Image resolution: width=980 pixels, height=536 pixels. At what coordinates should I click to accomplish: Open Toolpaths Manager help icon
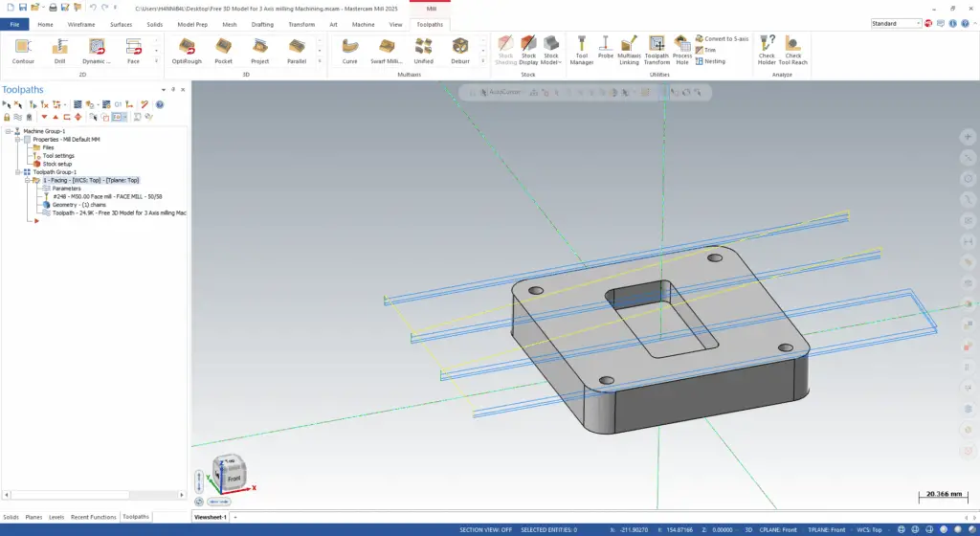[x=160, y=105]
